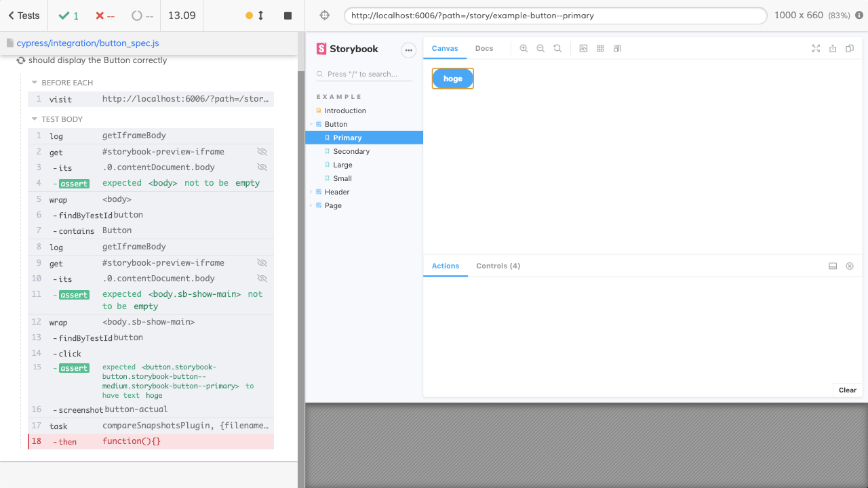Reset the canvas zoom level

[x=557, y=48]
